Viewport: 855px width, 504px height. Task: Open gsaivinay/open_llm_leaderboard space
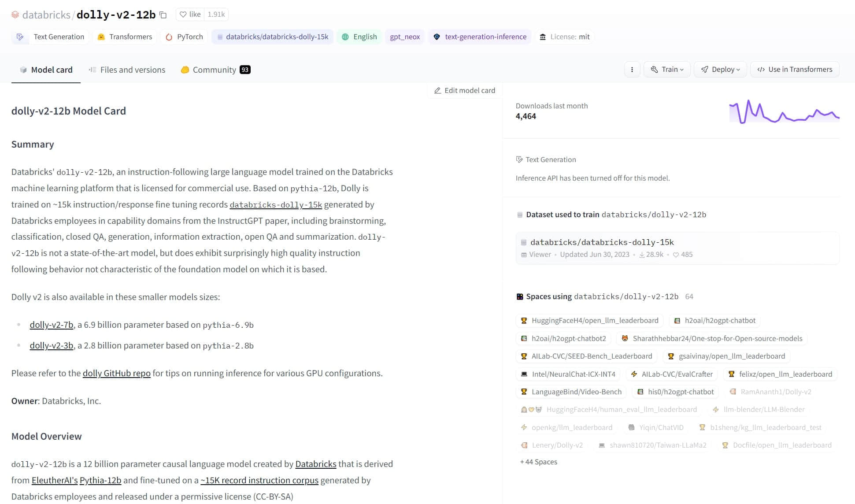[726, 356]
